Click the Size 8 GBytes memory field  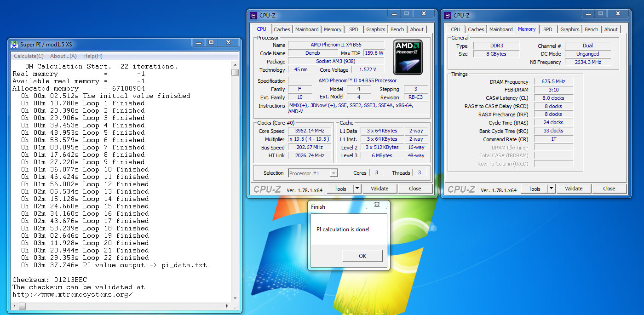coord(496,54)
